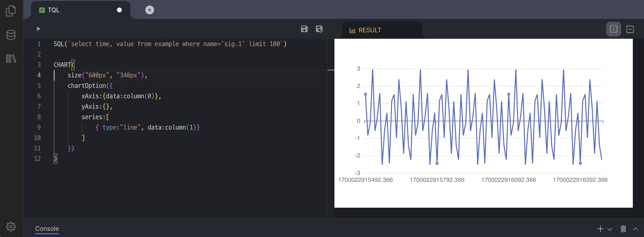644x237 pixels.
Task: Click line 9 series type code
Action: [x=147, y=127]
